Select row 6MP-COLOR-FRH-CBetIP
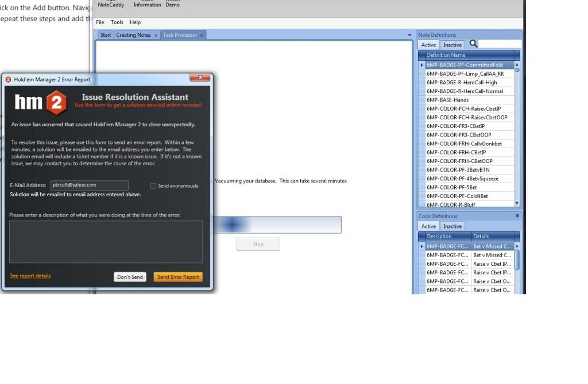The image size is (588, 384). (470, 153)
